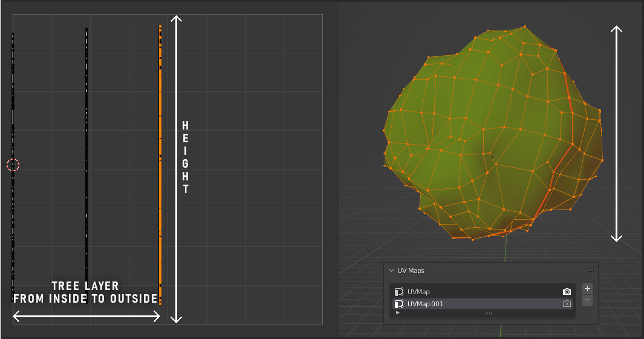Screen dimensions: 644x339
Task: Click the 2D cursor in UV editor
Action: click(x=13, y=164)
